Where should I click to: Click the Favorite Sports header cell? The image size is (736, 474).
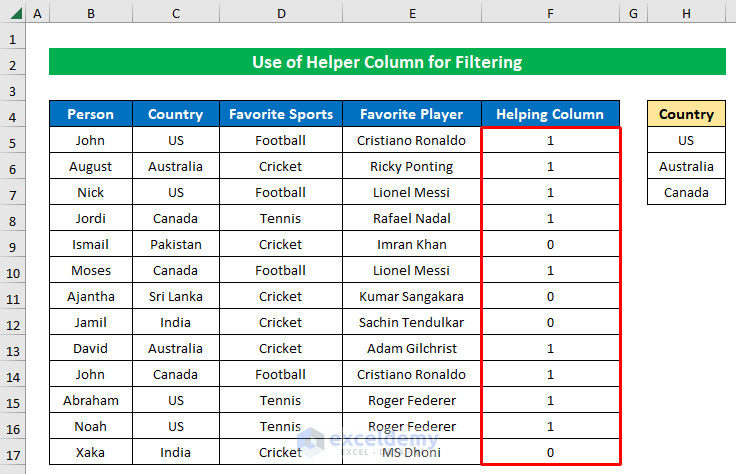coord(280,114)
